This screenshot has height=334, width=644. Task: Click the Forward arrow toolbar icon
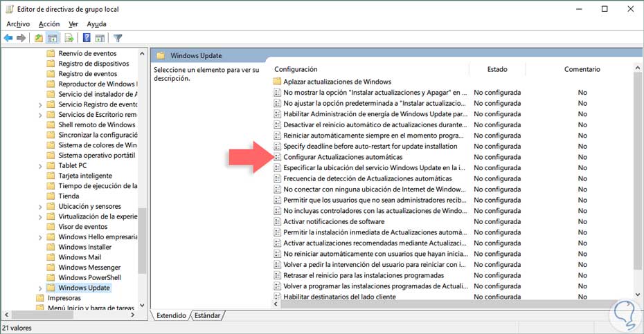coord(21,38)
